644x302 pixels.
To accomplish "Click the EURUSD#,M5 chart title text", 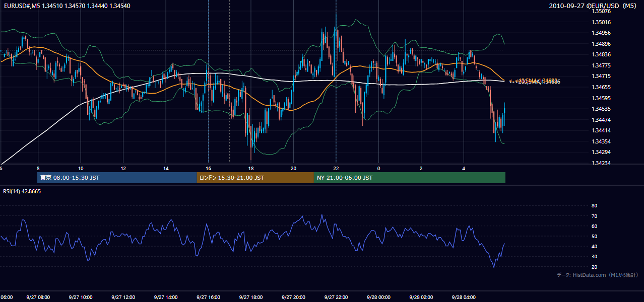I will click(66, 6).
